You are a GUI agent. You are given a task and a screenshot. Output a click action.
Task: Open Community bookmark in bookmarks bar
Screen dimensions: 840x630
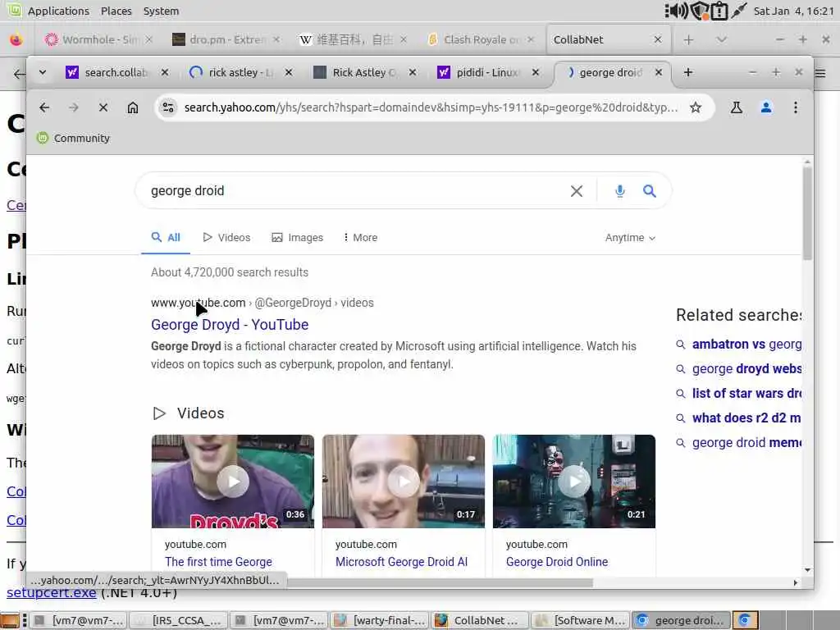(x=73, y=138)
